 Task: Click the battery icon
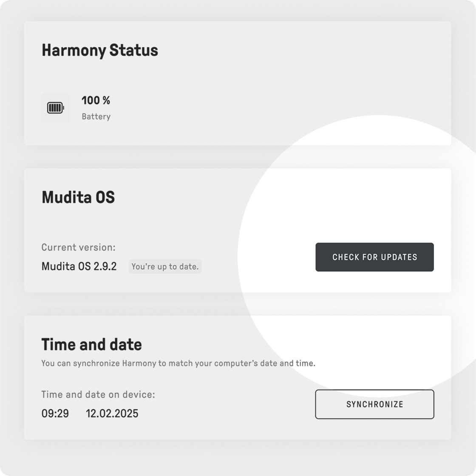coord(56,108)
